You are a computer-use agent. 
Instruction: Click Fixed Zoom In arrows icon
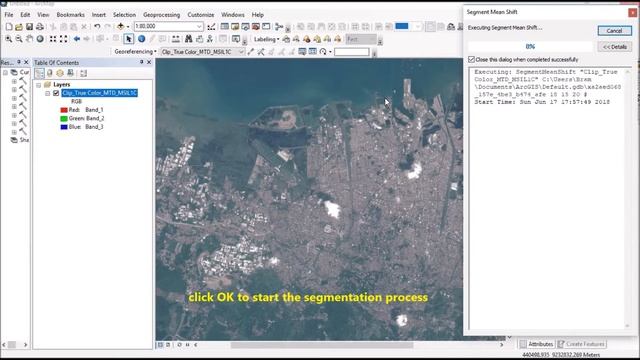pos(53,39)
